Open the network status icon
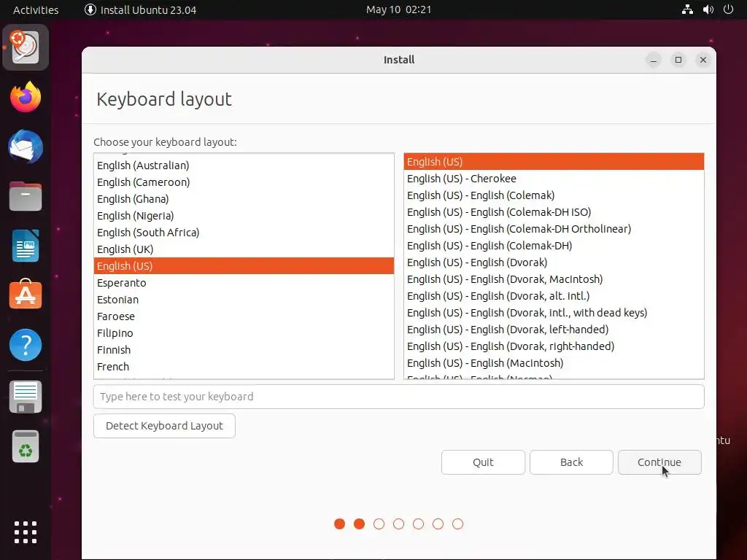The width and height of the screenshot is (747, 560). click(687, 9)
